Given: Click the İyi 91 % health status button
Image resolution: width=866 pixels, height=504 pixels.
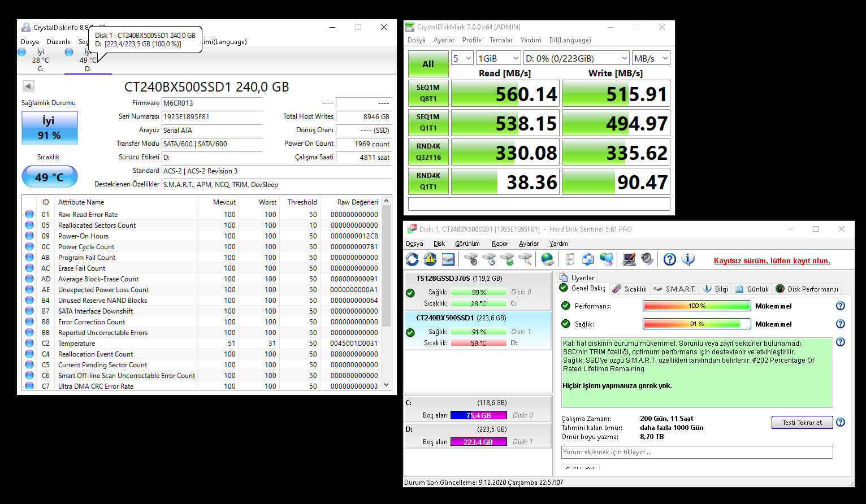Looking at the screenshot, I should coord(50,128).
